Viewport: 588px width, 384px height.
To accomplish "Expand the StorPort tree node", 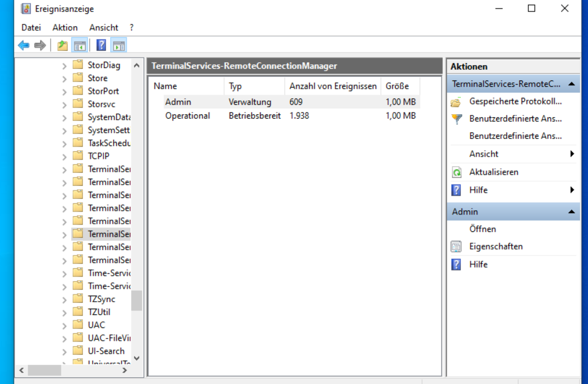I will (x=64, y=92).
